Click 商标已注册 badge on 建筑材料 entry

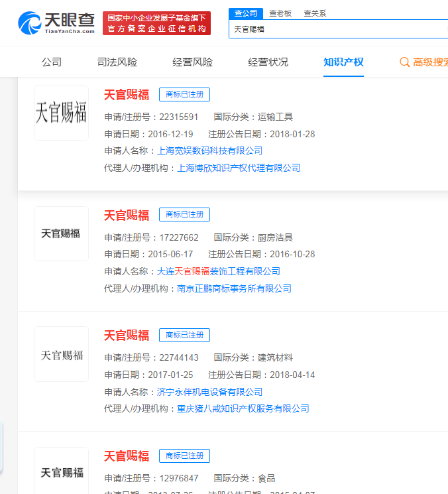[184, 335]
